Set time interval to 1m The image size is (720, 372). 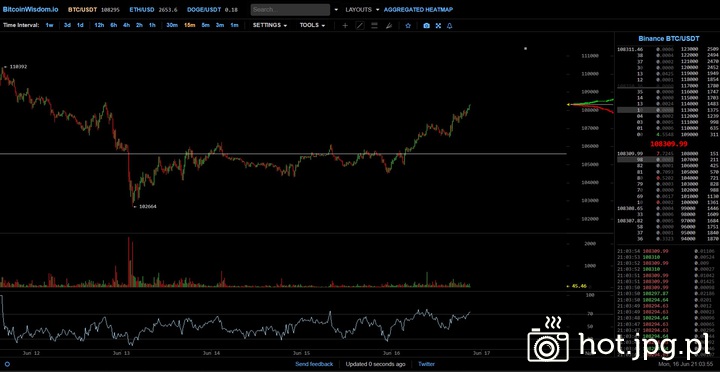click(234, 25)
